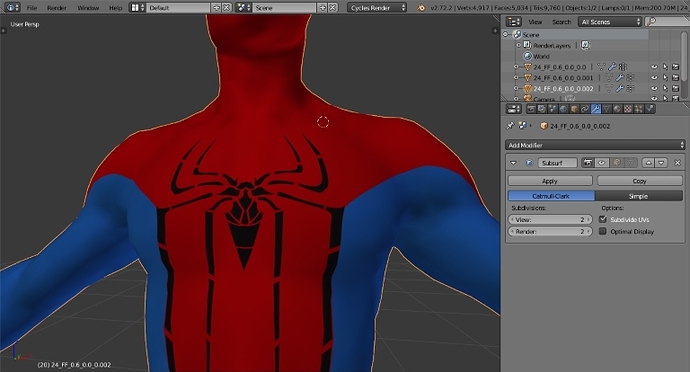Switch to Texture properties tab
This screenshot has height=372, width=690.
point(628,109)
